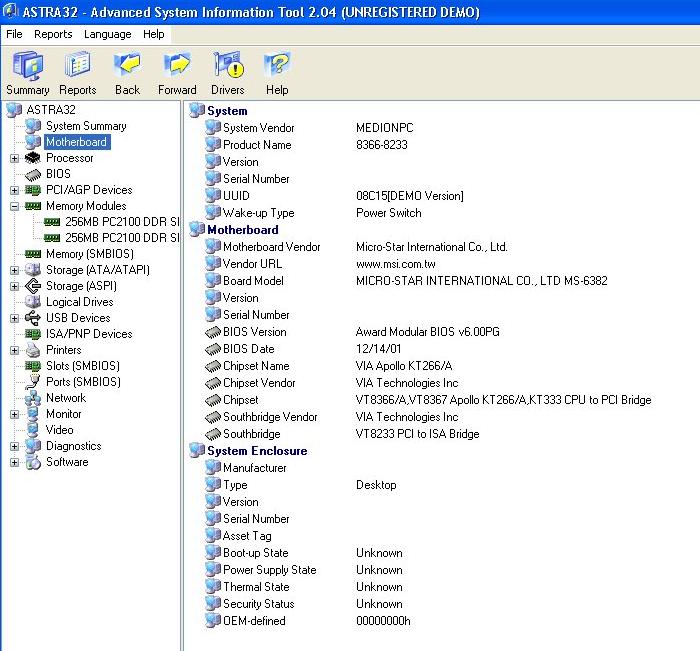
Task: Open the Reports menu
Action: pos(53,34)
